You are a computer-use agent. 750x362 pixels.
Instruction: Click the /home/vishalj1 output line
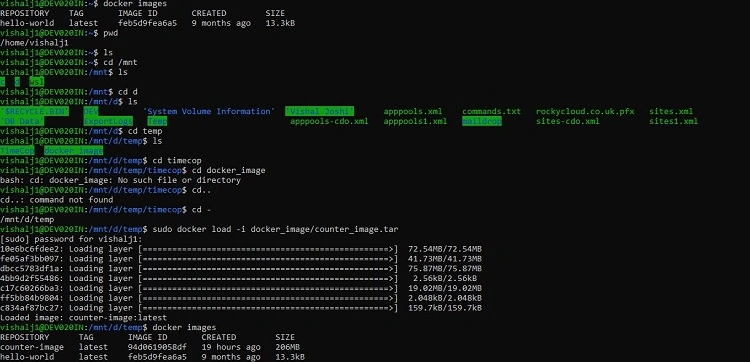coord(34,43)
